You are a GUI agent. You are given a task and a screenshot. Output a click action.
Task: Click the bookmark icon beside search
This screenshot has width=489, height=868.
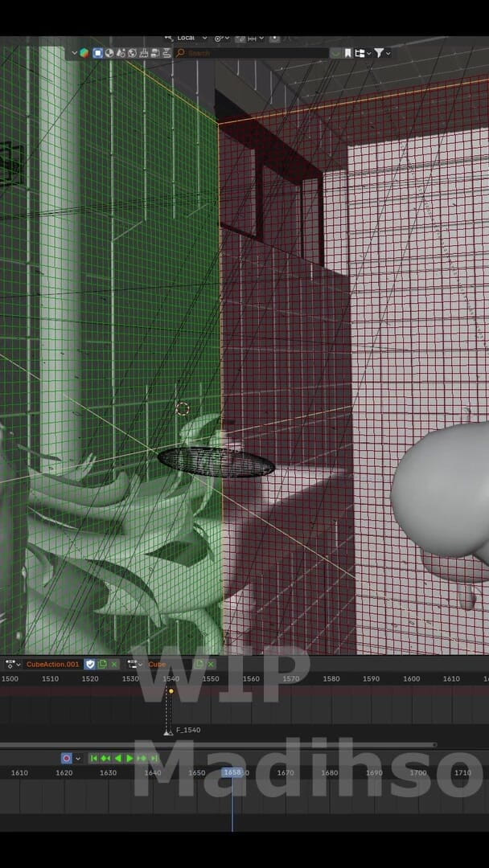[x=347, y=53]
